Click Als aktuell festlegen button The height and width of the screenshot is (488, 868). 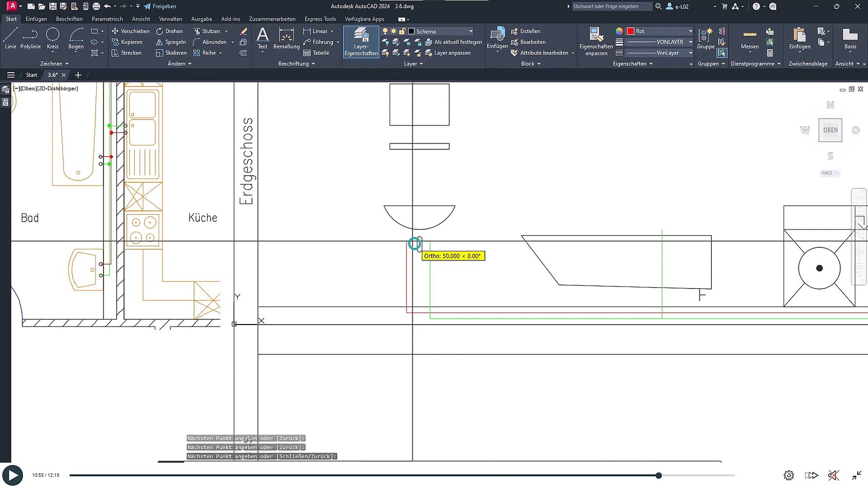coord(457,42)
